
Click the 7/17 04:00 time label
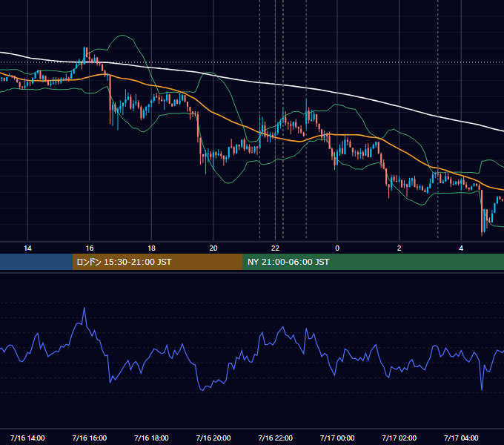461,438
